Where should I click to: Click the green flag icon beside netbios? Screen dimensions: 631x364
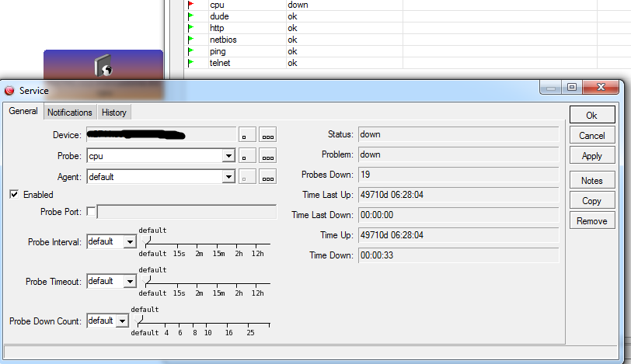pyautogui.click(x=191, y=40)
